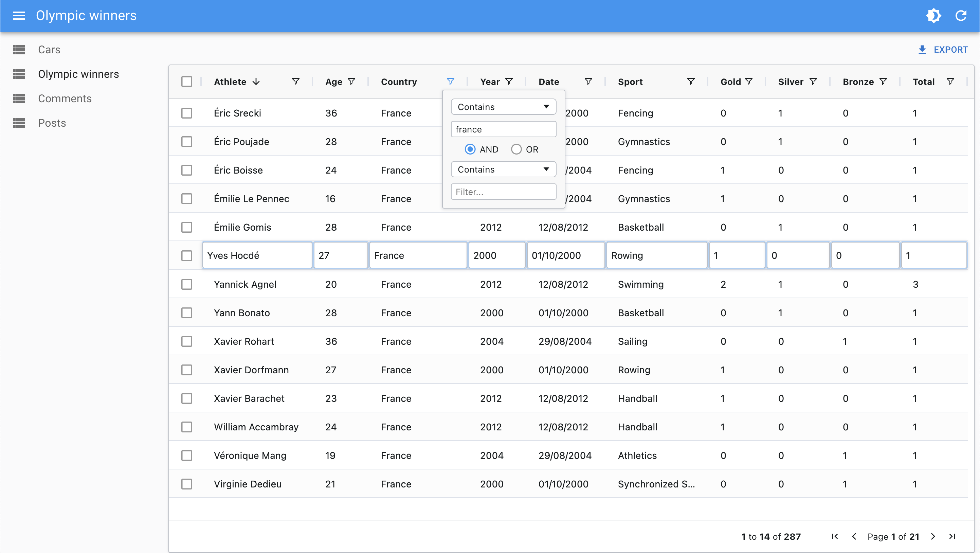Check the checkbox on Yannick Agnel's row
Screen dimensions: 980x553
click(x=187, y=284)
